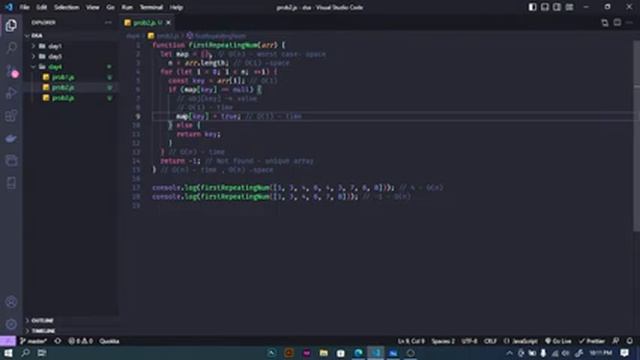Viewport: 640px width, 360px height.
Task: Open the errors and warnings counter
Action: point(80,341)
